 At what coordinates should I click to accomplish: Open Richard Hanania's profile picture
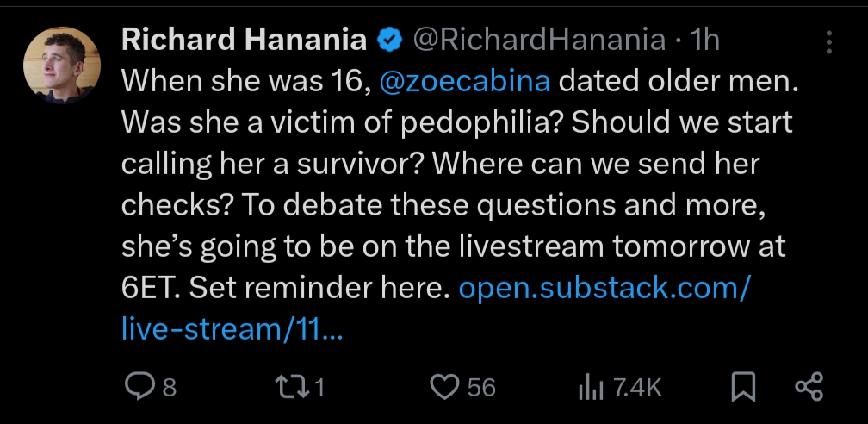[62, 65]
